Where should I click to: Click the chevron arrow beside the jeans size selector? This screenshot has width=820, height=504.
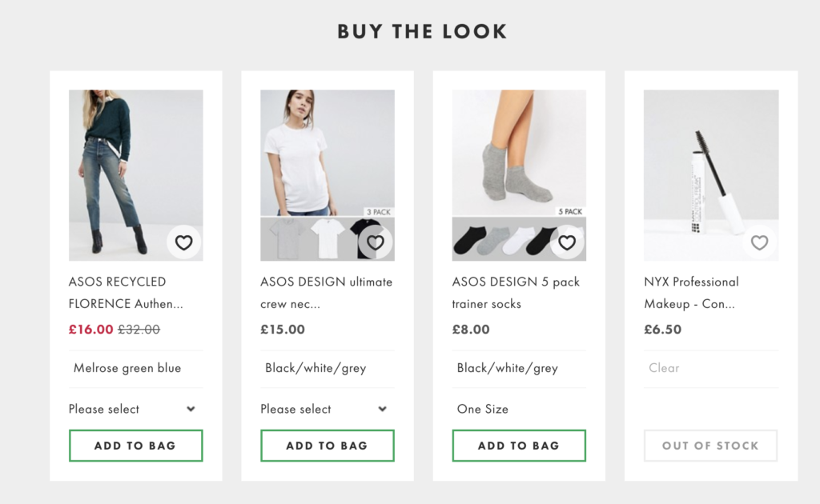(x=191, y=409)
